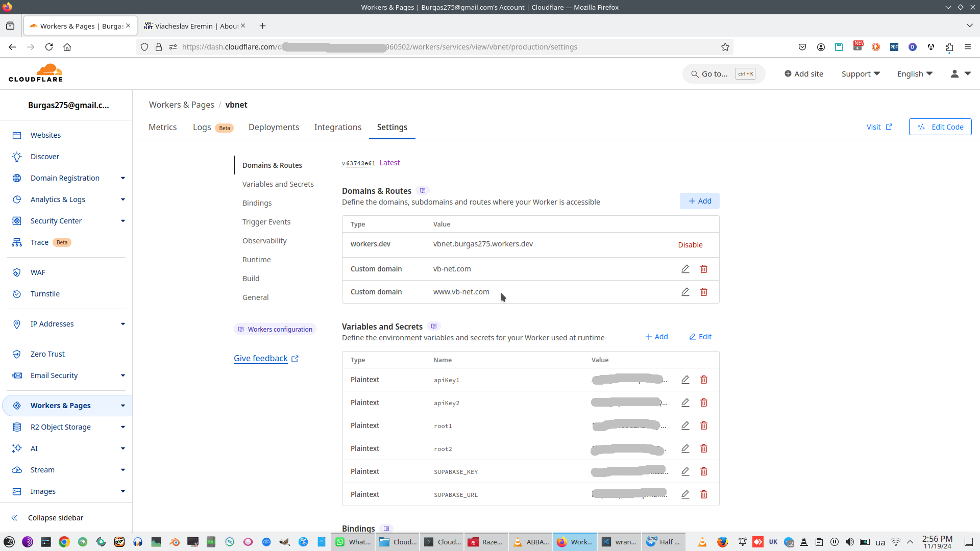Expand the R2 Object Storage menu
Viewport: 980px width, 551px height.
tap(122, 427)
